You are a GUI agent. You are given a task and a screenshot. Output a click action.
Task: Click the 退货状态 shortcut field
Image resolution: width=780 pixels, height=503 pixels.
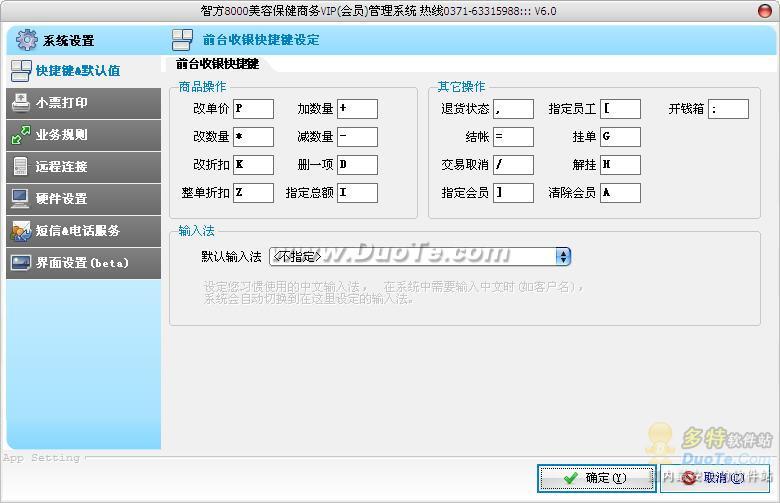pos(513,108)
